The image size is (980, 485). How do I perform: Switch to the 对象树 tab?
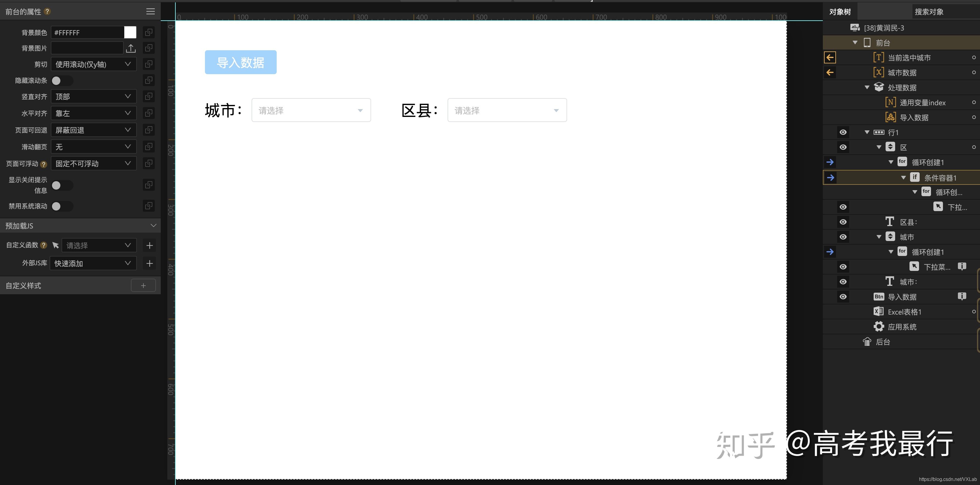[840, 12]
